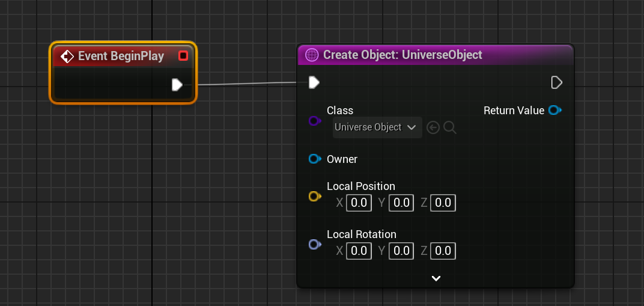Click the Local Position Z value field
The height and width of the screenshot is (306, 644).
click(443, 203)
